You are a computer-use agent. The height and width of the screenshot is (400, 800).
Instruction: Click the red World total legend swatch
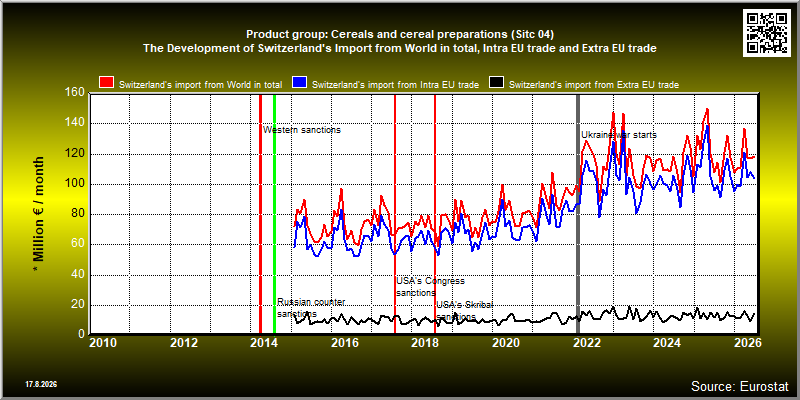[107, 83]
